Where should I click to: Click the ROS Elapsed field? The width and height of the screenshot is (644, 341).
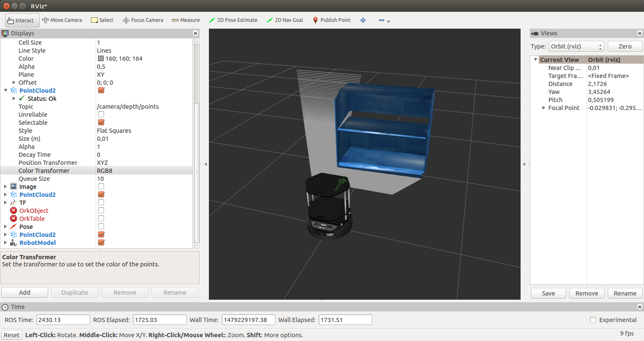coord(160,320)
